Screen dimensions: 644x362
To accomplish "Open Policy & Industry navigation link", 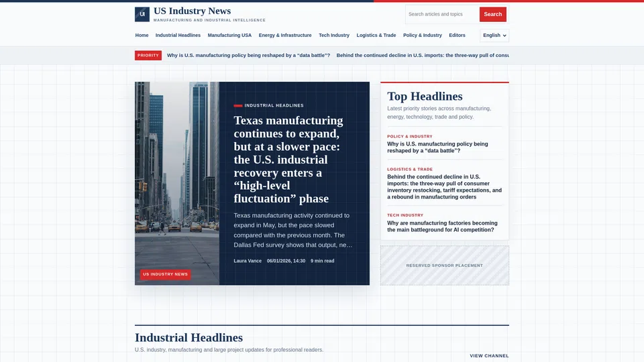I will coord(422,36).
